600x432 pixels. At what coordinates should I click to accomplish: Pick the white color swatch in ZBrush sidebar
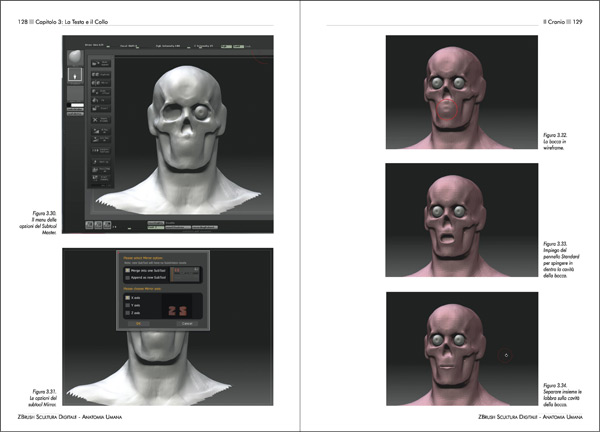click(78, 105)
